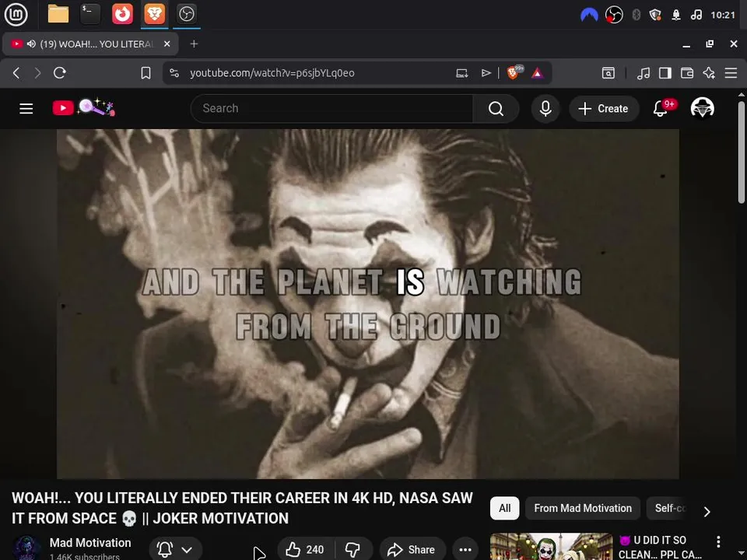Open the tab search toolbar icon
This screenshot has width=747, height=560.
[608, 73]
